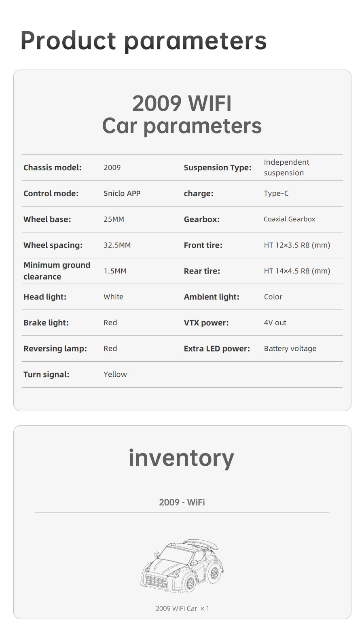
Task: Click the "Independent suspension" value
Action: pyautogui.click(x=286, y=168)
